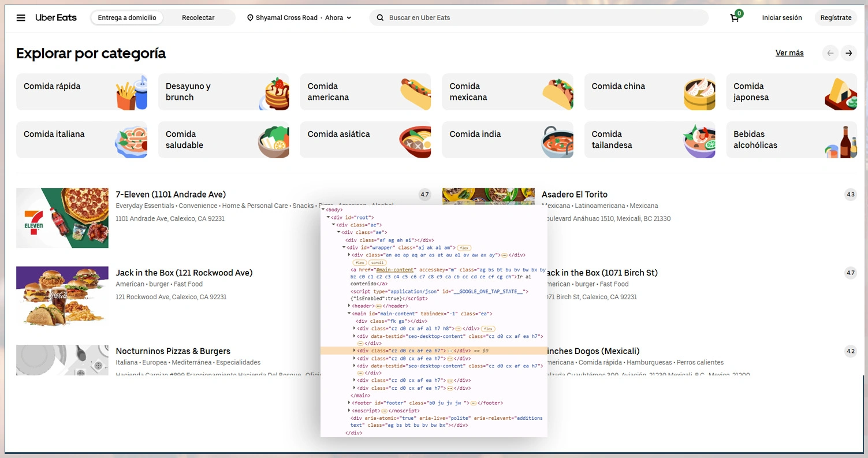This screenshot has width=868, height=458.
Task: Open the hamburger main menu
Action: click(21, 18)
